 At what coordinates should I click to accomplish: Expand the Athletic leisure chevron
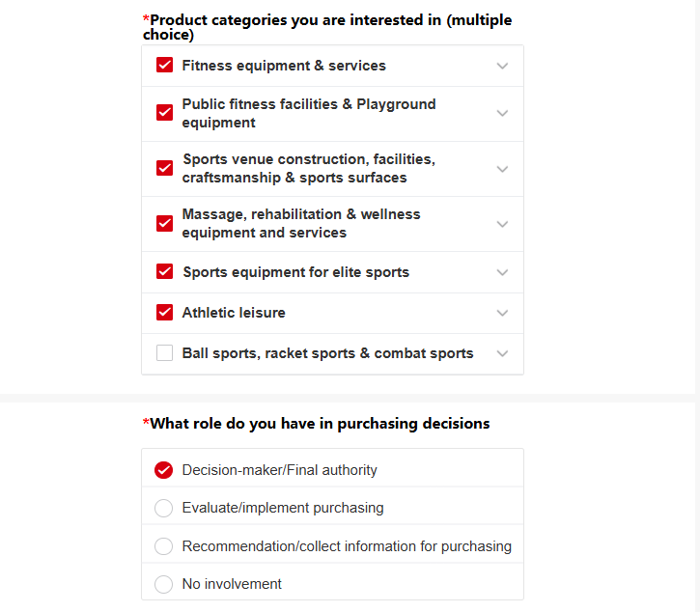tap(502, 313)
